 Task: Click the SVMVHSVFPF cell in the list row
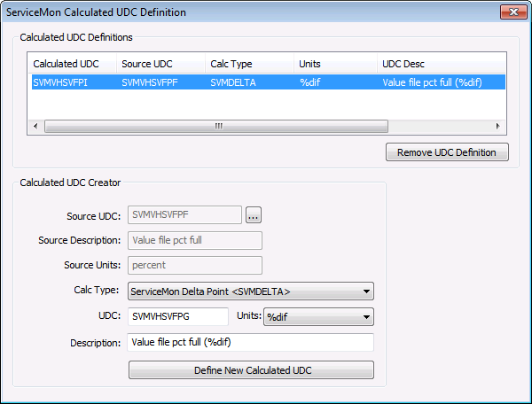coord(150,82)
